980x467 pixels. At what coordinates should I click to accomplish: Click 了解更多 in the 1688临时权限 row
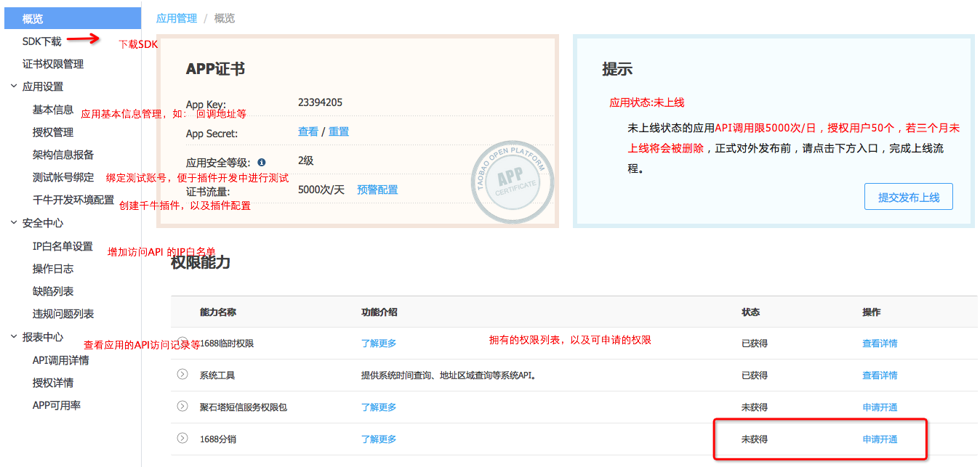(379, 344)
